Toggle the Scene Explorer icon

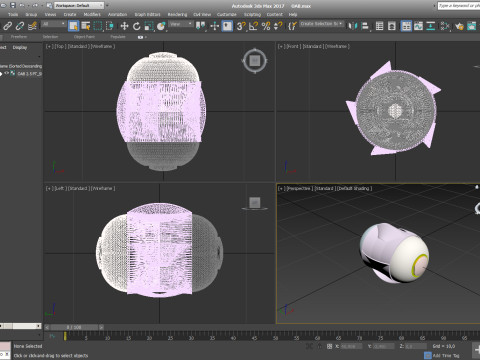point(379,26)
